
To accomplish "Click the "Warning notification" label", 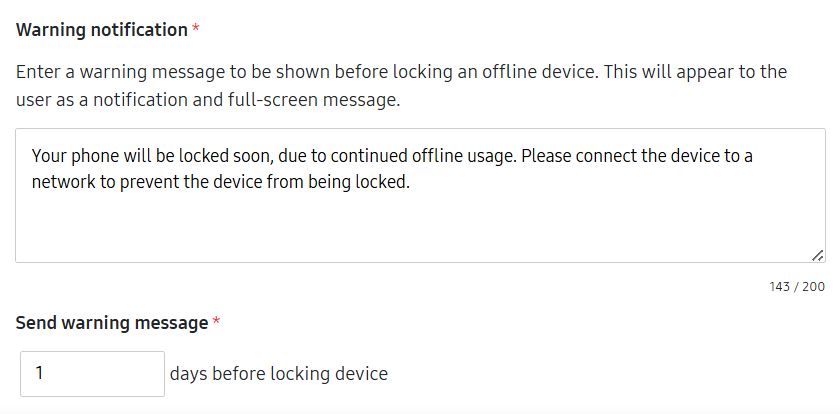I will (x=102, y=30).
